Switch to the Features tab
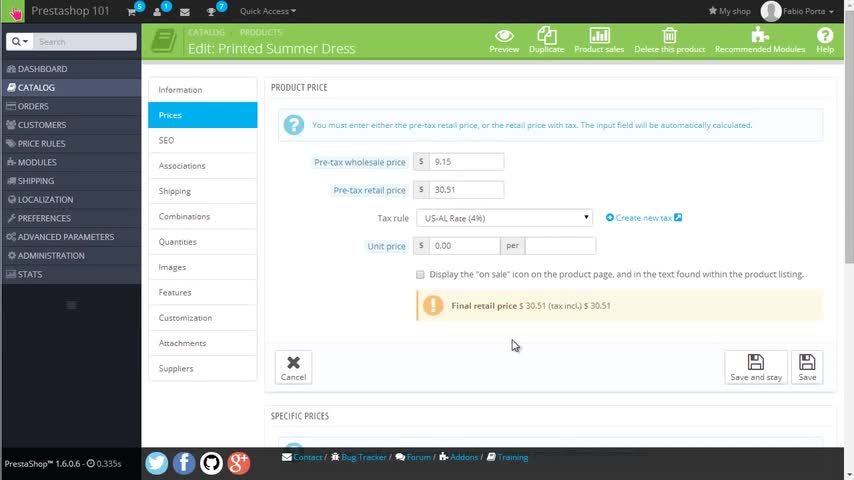The height and width of the screenshot is (480, 854). click(x=203, y=293)
